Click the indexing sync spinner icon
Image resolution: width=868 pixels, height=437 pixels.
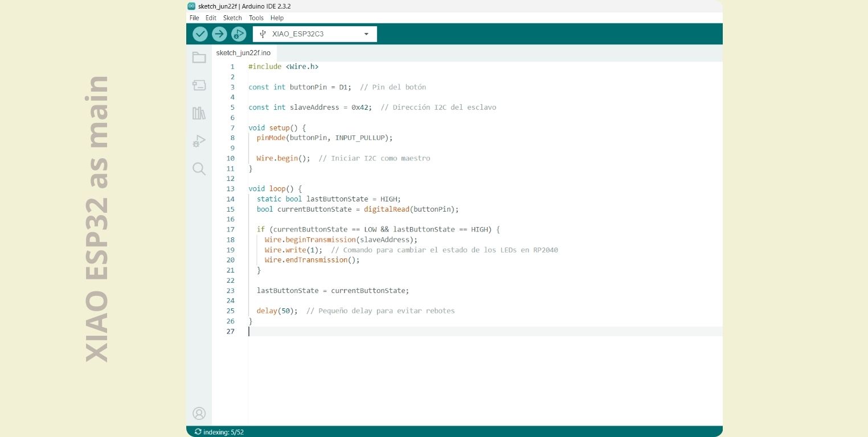click(198, 432)
